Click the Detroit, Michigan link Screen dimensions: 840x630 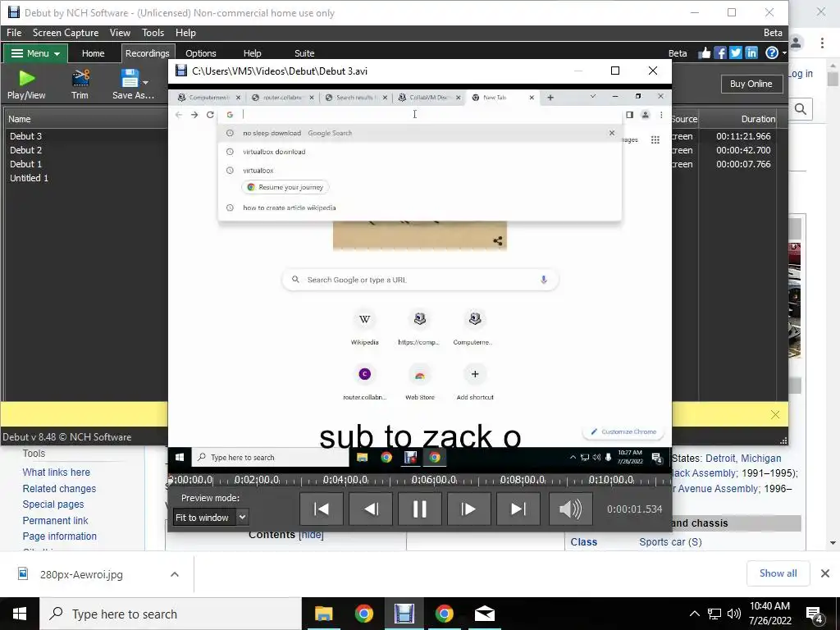coord(743,459)
